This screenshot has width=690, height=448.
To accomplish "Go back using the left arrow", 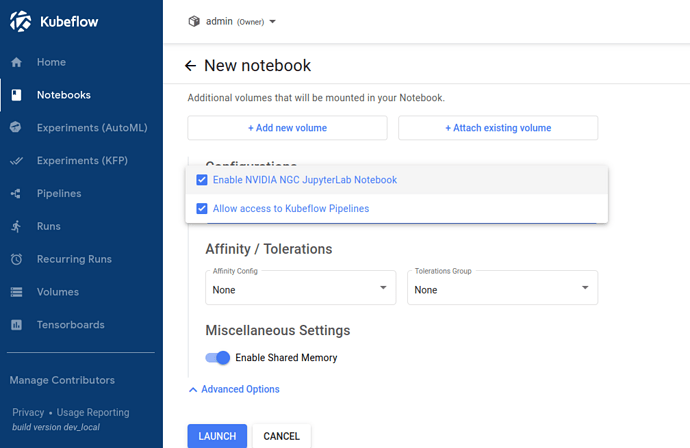I will click(190, 66).
